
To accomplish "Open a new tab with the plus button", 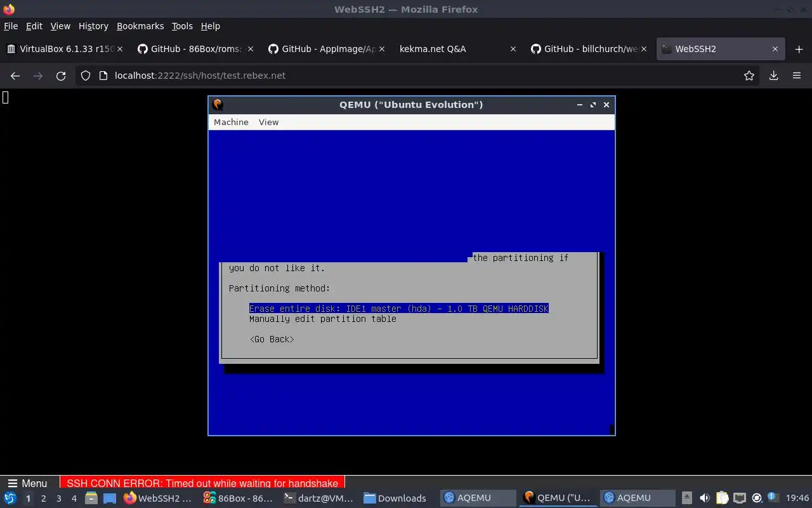I will [799, 49].
